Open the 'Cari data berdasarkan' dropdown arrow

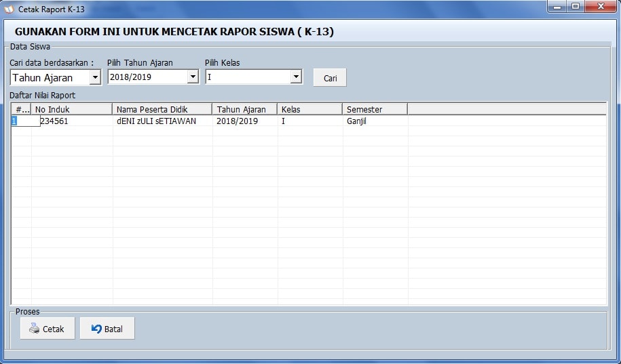point(95,77)
